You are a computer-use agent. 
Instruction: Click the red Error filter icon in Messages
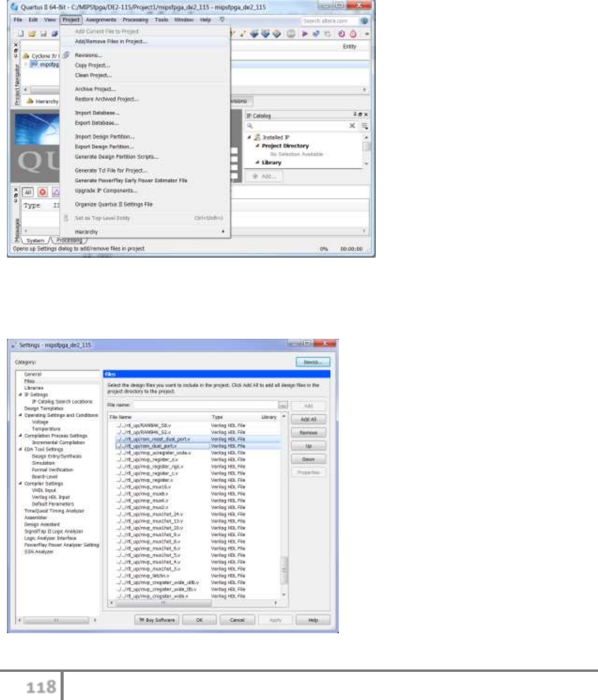(x=42, y=192)
